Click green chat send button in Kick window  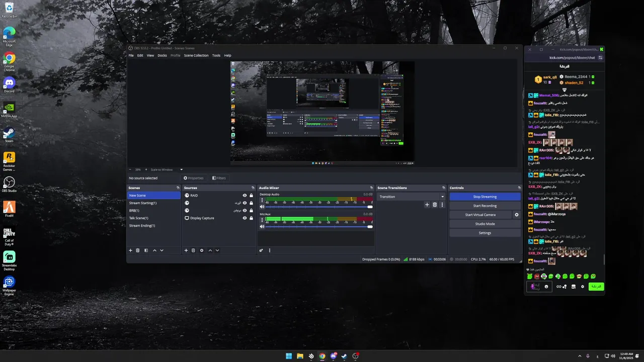coord(596,287)
